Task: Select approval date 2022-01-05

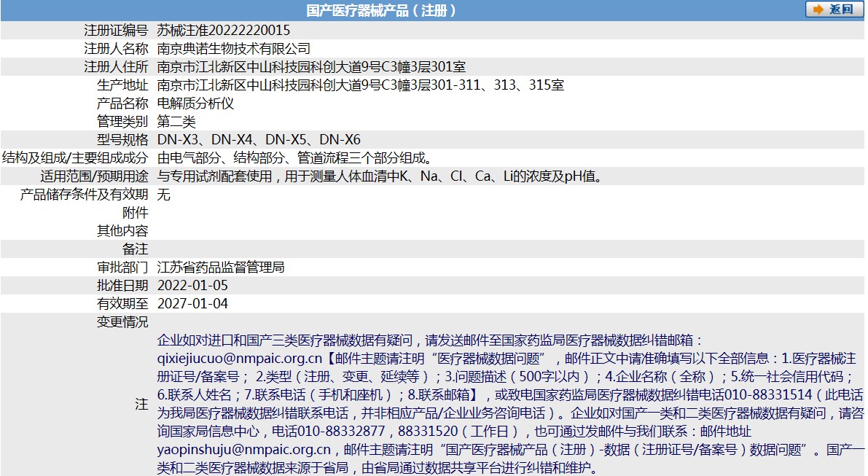Action: click(x=192, y=286)
